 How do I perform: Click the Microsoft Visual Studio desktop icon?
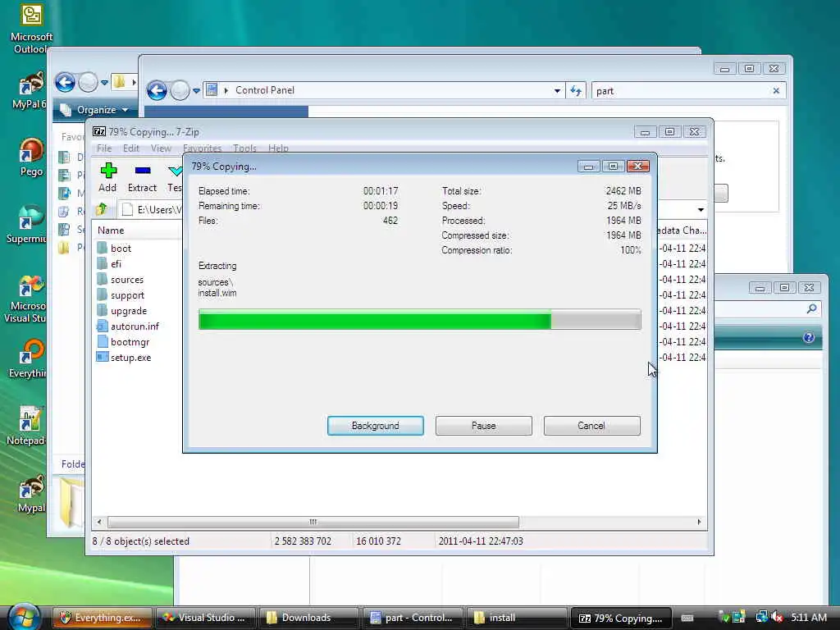point(25,298)
